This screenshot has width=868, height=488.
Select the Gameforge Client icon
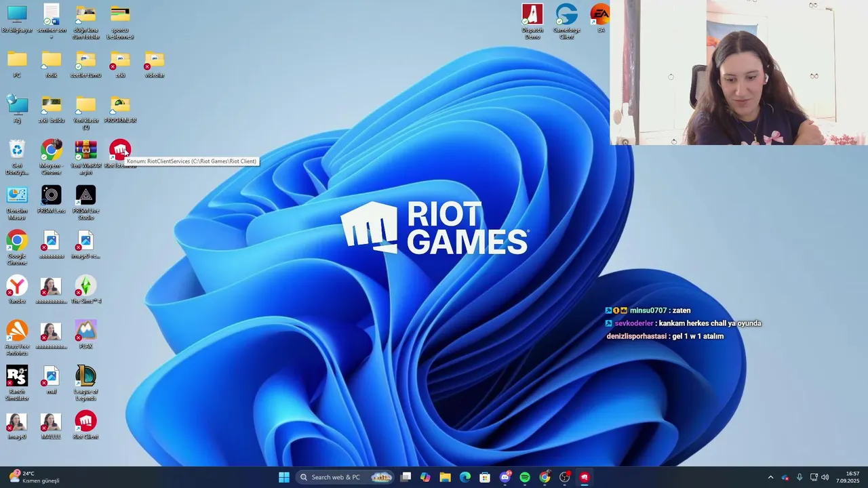click(567, 22)
